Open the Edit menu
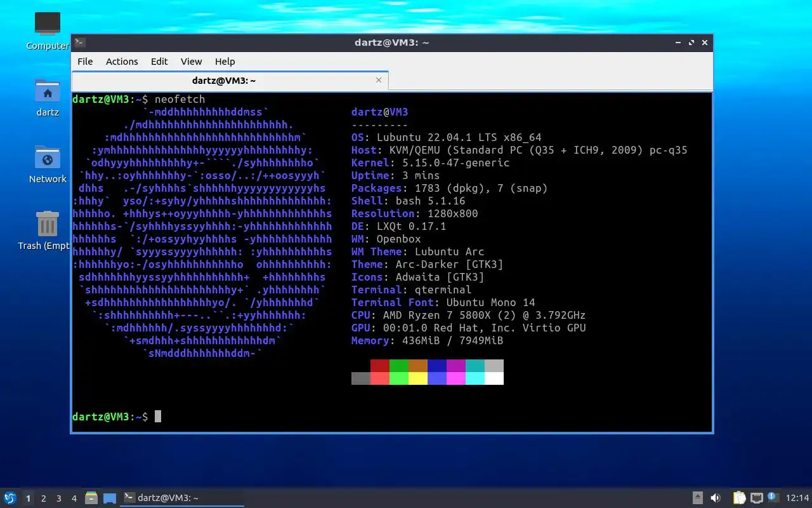 159,62
